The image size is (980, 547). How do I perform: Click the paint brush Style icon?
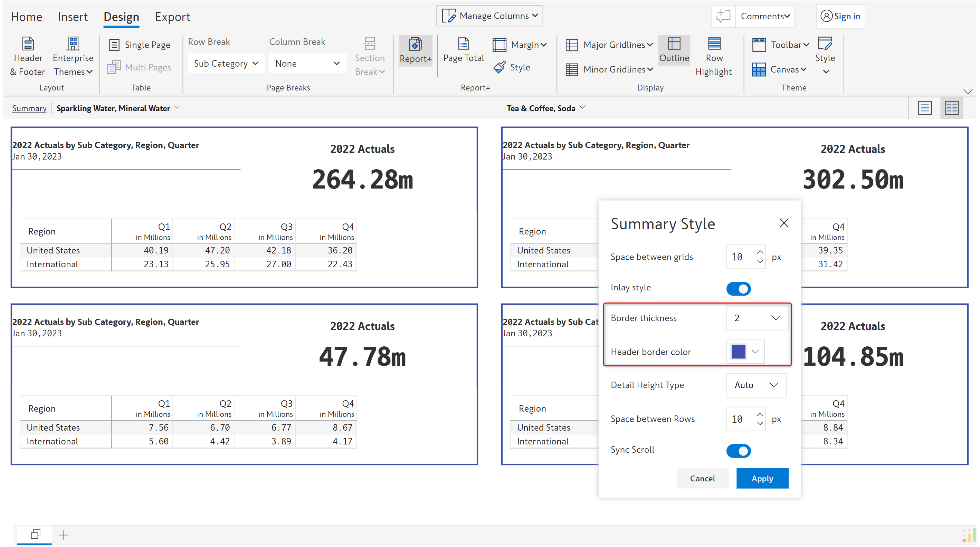[x=499, y=67]
